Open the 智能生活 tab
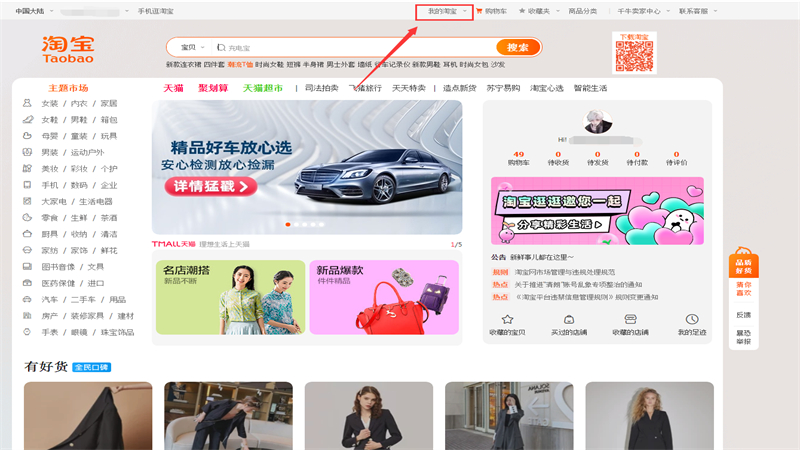Screen dimensions: 800x450 tap(590, 88)
